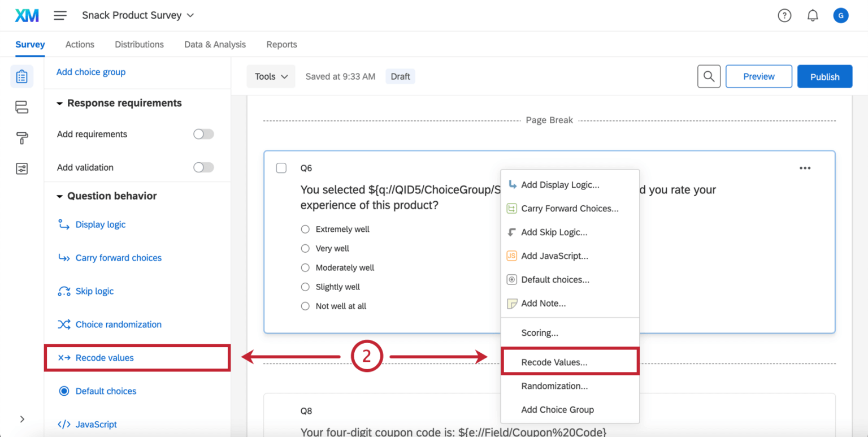Switch to the Data & Analysis tab
The width and height of the screenshot is (868, 437).
point(215,45)
